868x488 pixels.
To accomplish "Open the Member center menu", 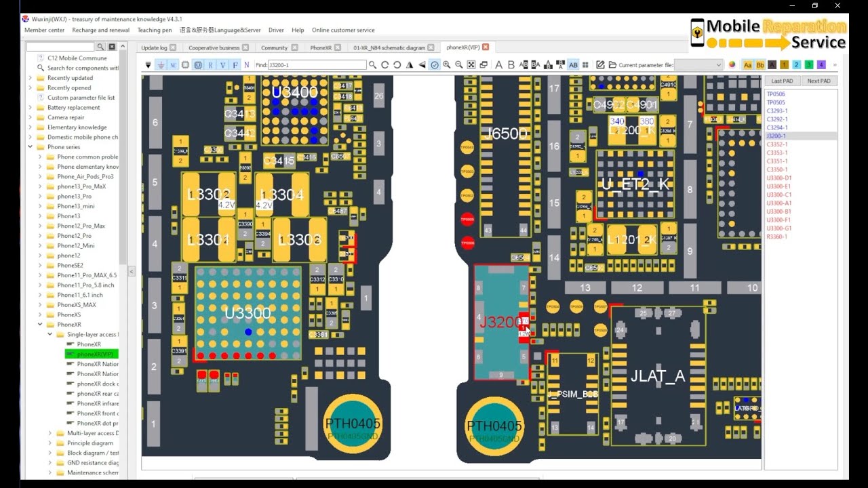I will [45, 30].
